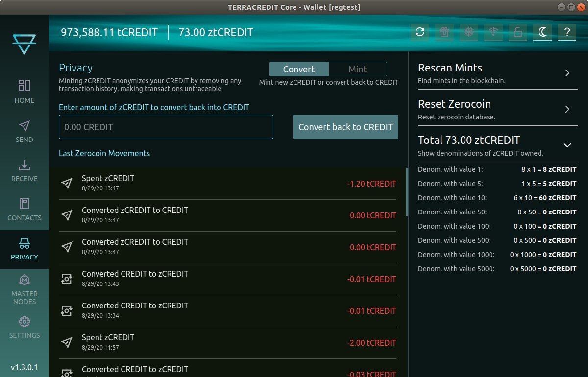
Task: Collapse the Total 73.00 ztCREDIT denominations list
Action: point(567,145)
